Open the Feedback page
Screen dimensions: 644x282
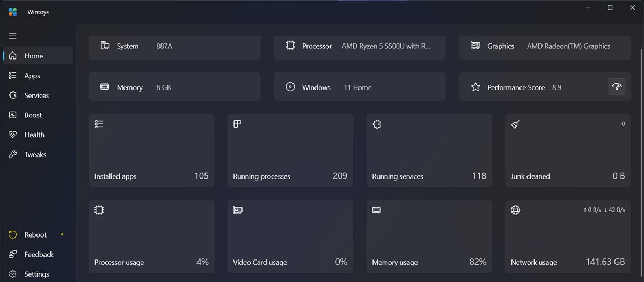point(39,255)
